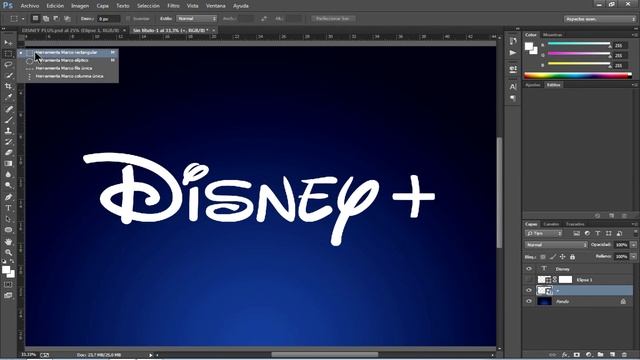Click the delete layer trash icon
Image resolution: width=640 pixels, height=360 pixels.
pyautogui.click(x=624, y=355)
